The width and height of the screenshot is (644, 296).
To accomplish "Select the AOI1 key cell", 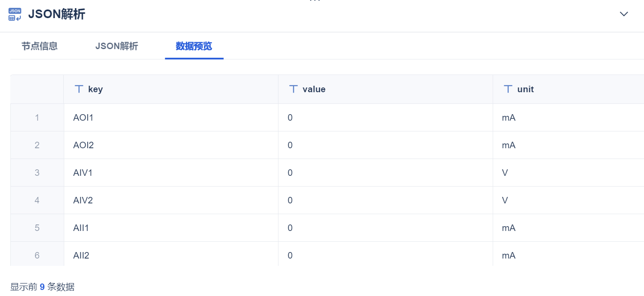I will pyautogui.click(x=83, y=118).
